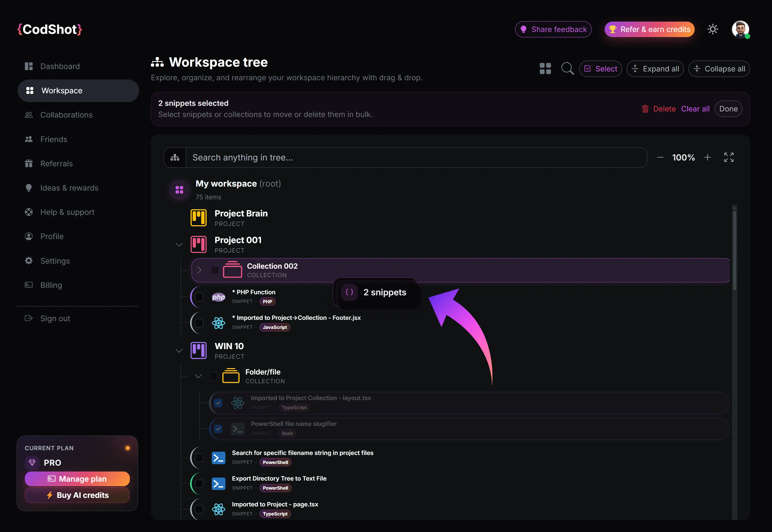Collapse the Project 001 chevron

pyautogui.click(x=179, y=245)
